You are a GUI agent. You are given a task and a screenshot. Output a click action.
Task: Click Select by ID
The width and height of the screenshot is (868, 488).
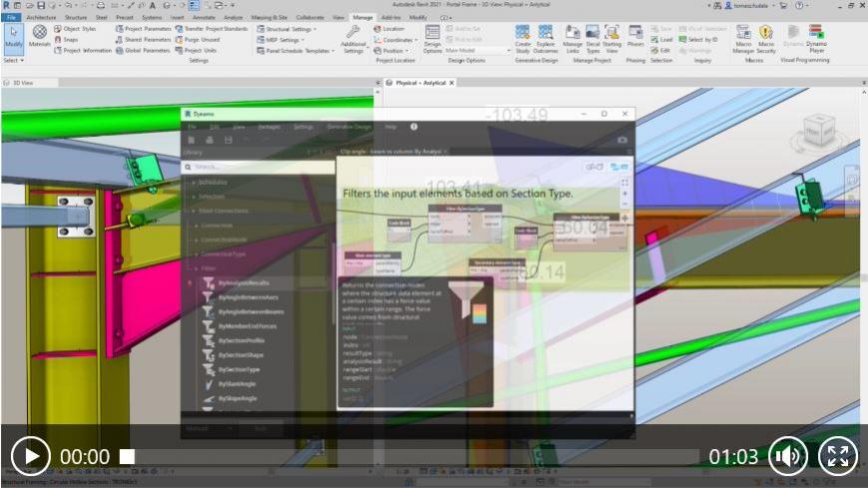[698, 40]
